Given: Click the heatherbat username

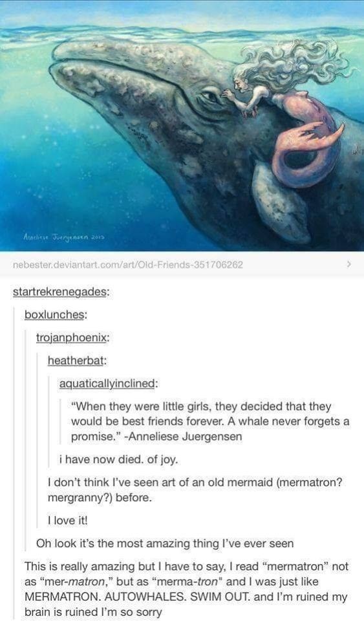Looking at the screenshot, I should (77, 360).
